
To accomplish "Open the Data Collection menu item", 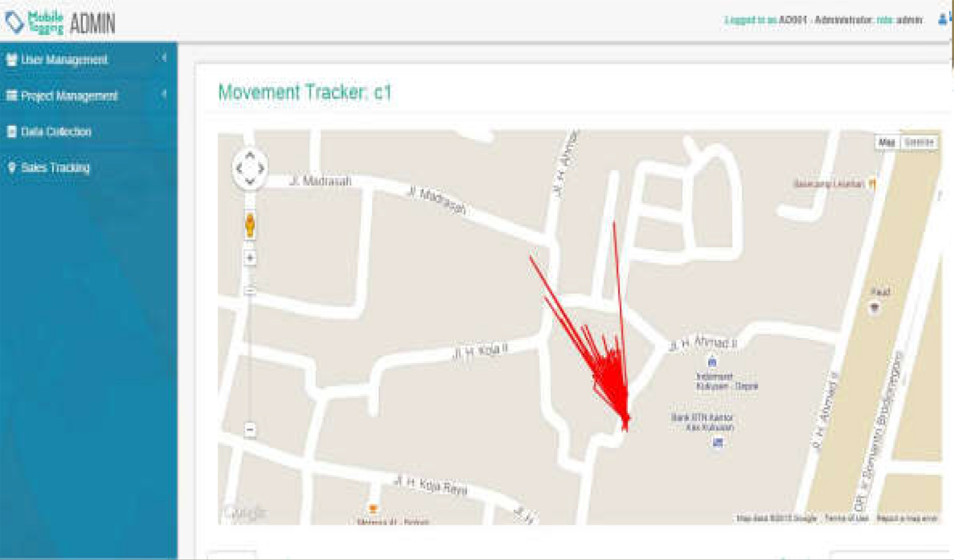I will [89, 132].
